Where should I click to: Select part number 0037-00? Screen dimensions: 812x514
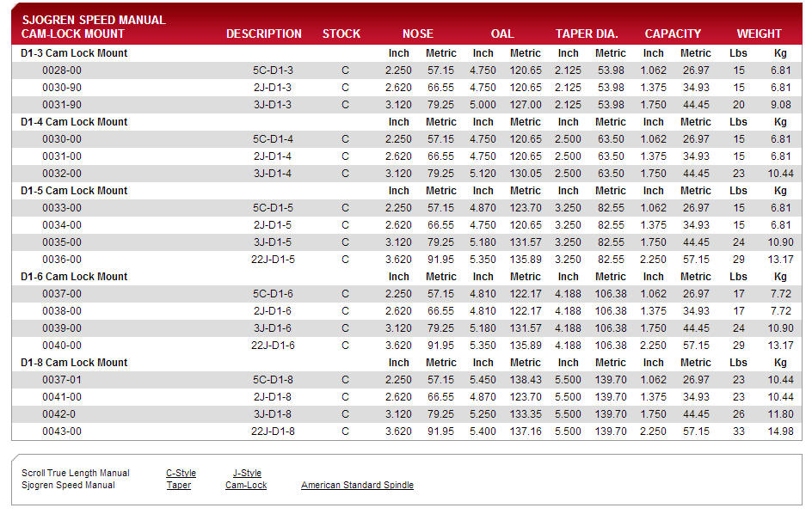(x=62, y=294)
